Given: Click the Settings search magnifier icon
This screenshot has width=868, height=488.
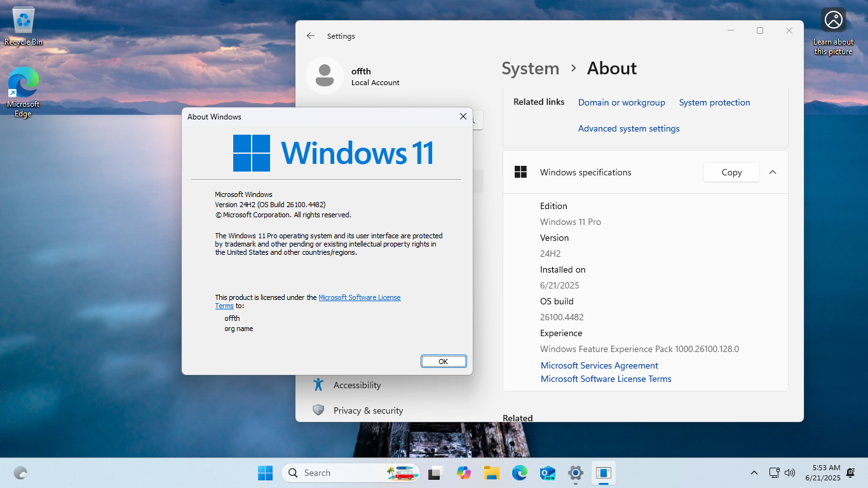Looking at the screenshot, I should pyautogui.click(x=473, y=120).
